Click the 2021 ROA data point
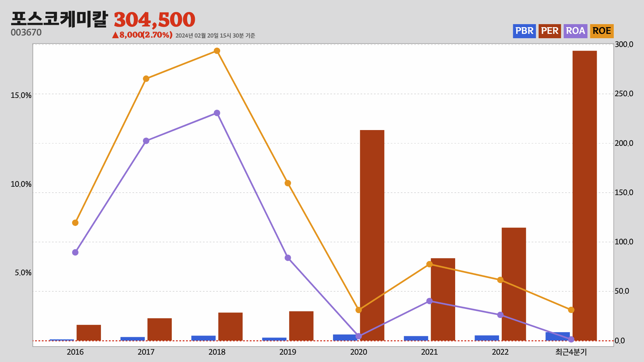The height and width of the screenshot is (362, 644). tap(429, 301)
